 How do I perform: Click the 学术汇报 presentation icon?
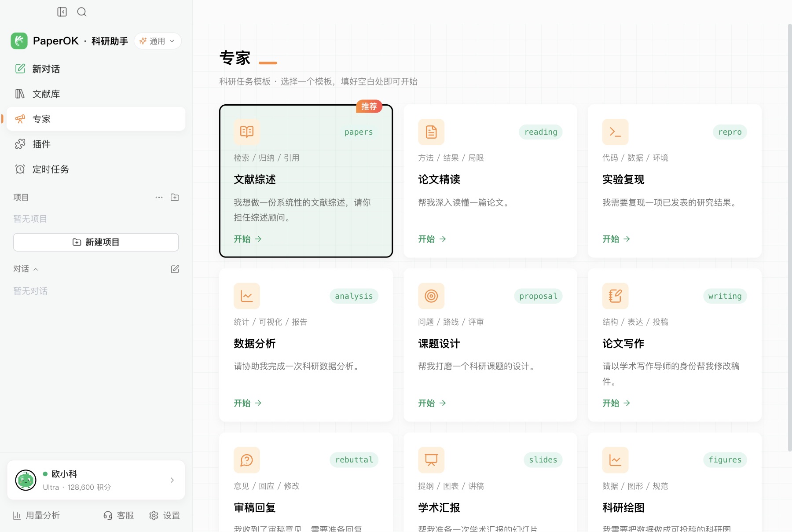pos(431,460)
